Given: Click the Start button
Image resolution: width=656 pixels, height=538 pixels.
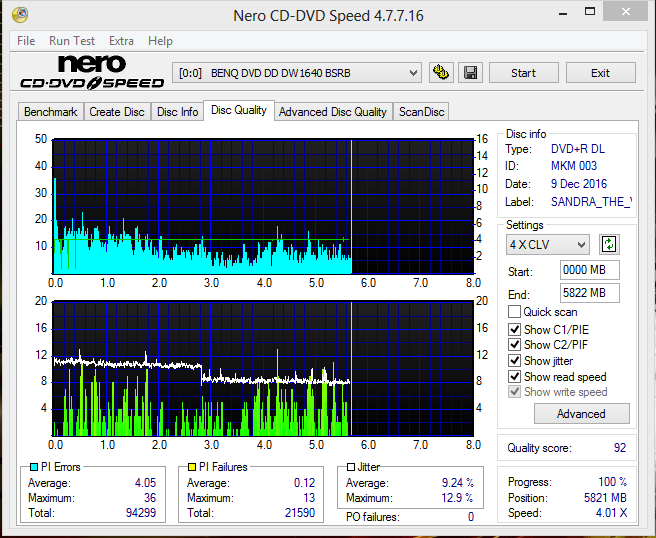Looking at the screenshot, I should (523, 73).
